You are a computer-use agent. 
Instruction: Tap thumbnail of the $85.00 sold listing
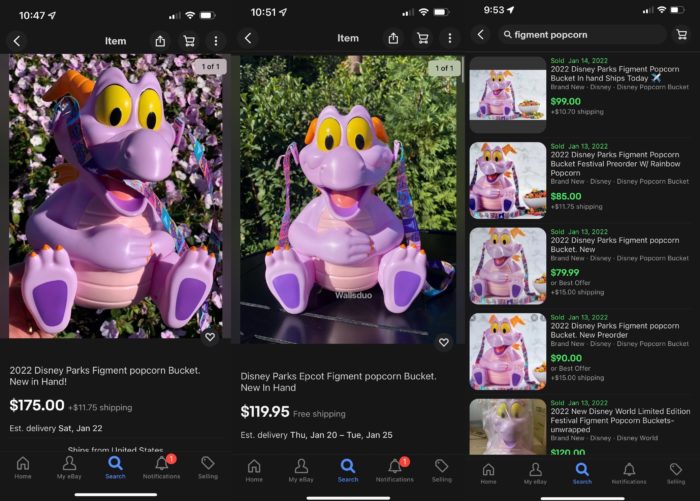point(508,180)
